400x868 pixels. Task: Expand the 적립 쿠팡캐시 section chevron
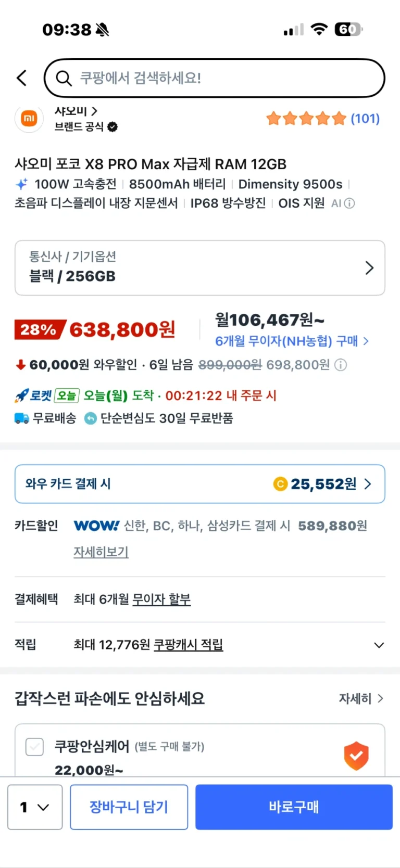point(379,645)
